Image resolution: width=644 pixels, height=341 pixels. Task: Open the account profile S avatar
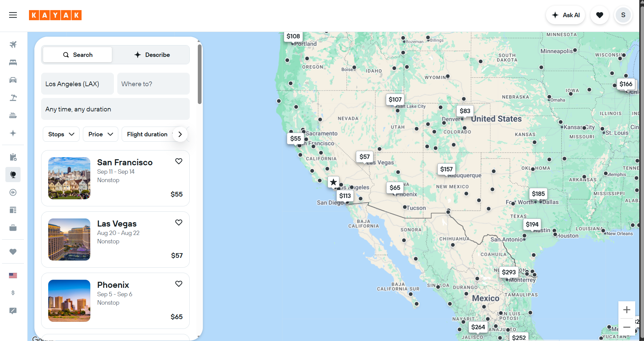[623, 15]
